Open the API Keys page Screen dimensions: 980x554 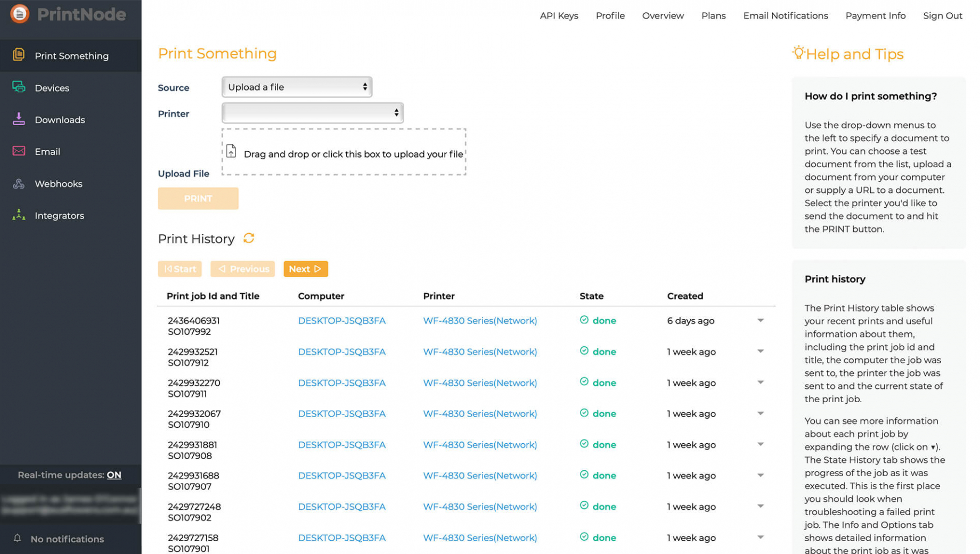pos(559,15)
